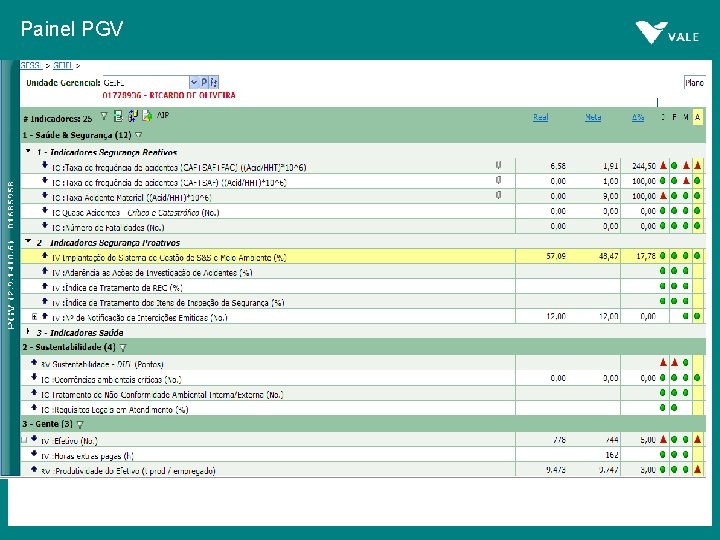Open attachment clip on Taxa Acidente Material row
This screenshot has width=720, height=540.
498,196
